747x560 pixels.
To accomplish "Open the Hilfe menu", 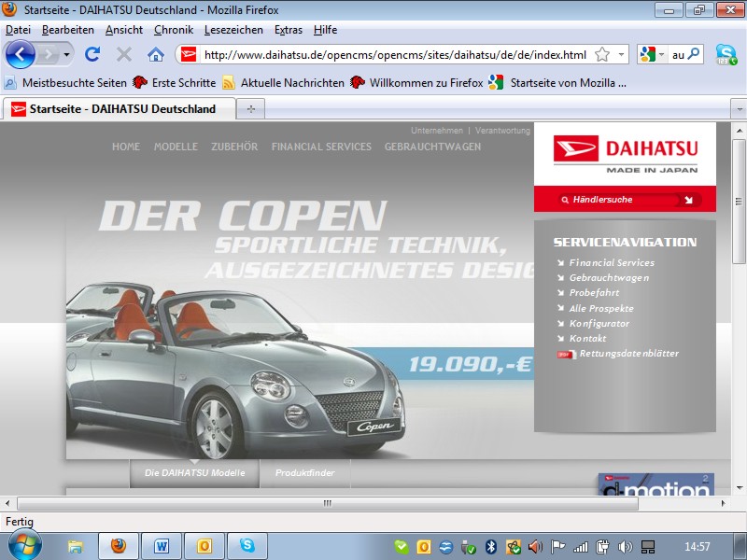I will click(x=325, y=30).
